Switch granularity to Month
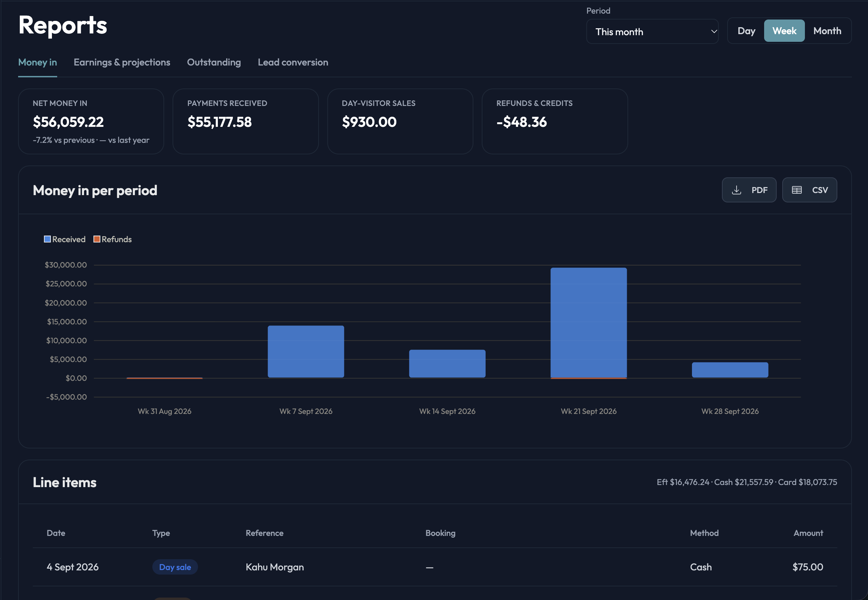The height and width of the screenshot is (600, 868). tap(827, 31)
